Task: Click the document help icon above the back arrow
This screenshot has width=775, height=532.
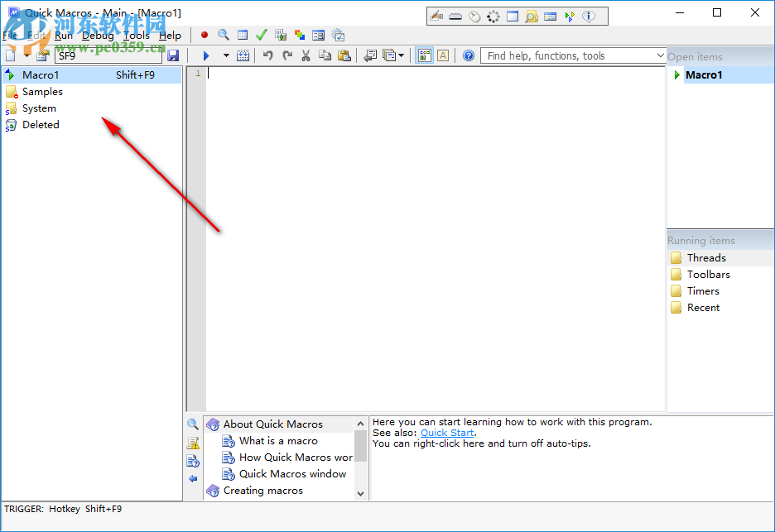Action: 193,461
